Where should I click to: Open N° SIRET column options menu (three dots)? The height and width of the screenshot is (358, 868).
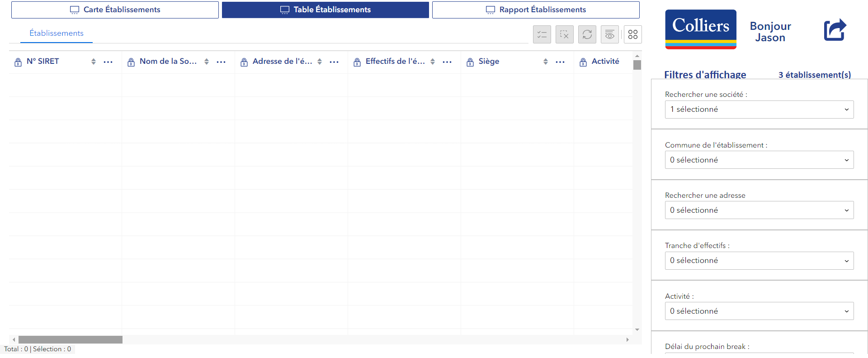click(108, 62)
